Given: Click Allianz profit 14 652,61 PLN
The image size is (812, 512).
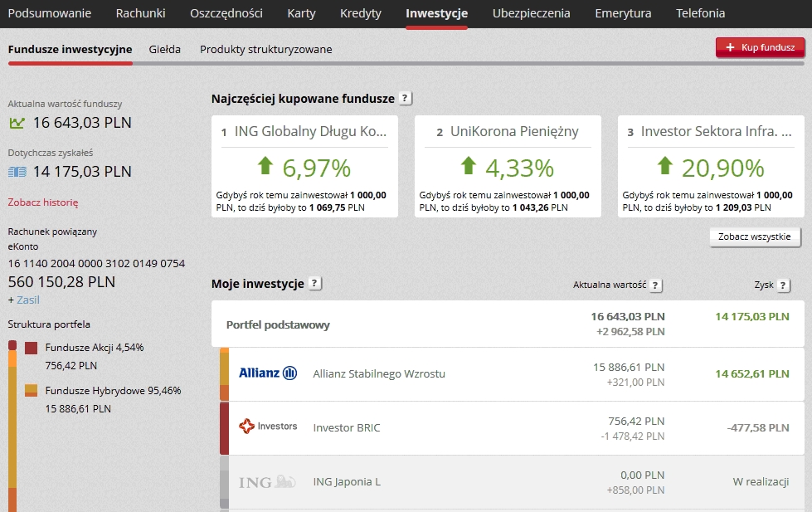Looking at the screenshot, I should [x=752, y=373].
